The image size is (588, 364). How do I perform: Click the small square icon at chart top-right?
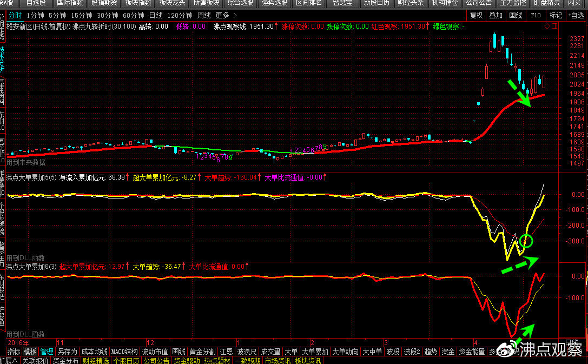click(x=554, y=26)
